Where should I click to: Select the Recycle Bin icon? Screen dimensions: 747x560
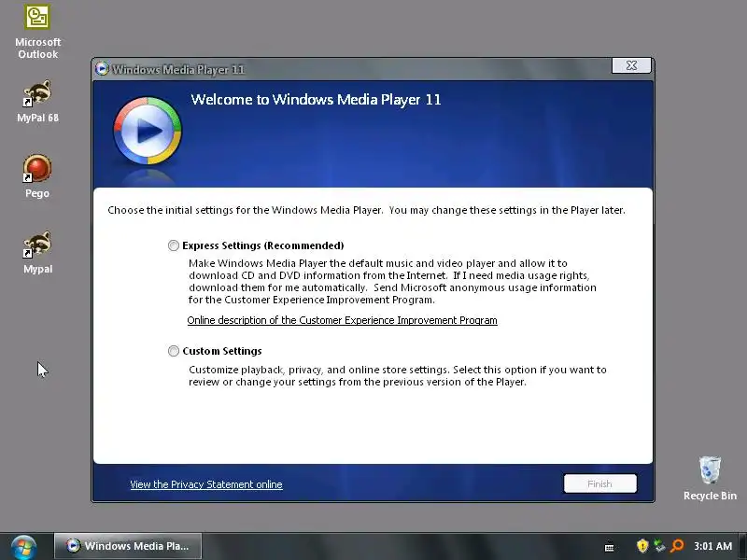pos(710,478)
